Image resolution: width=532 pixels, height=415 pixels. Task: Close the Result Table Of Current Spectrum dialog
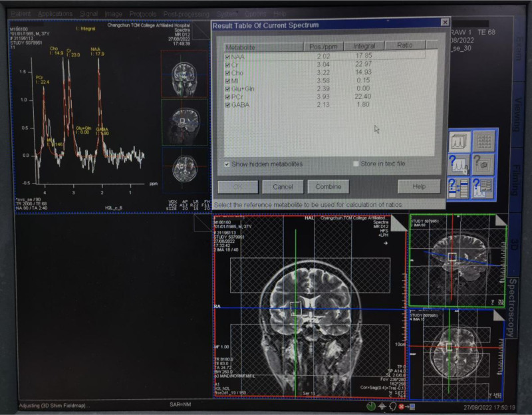(445, 23)
